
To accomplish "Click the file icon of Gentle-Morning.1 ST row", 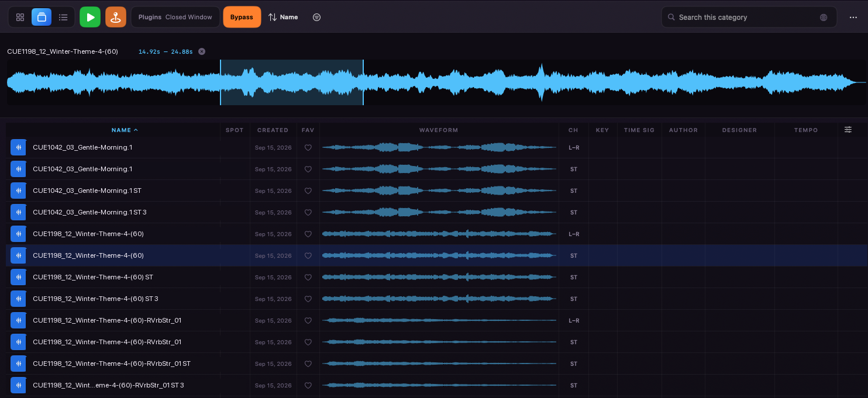I will [18, 191].
